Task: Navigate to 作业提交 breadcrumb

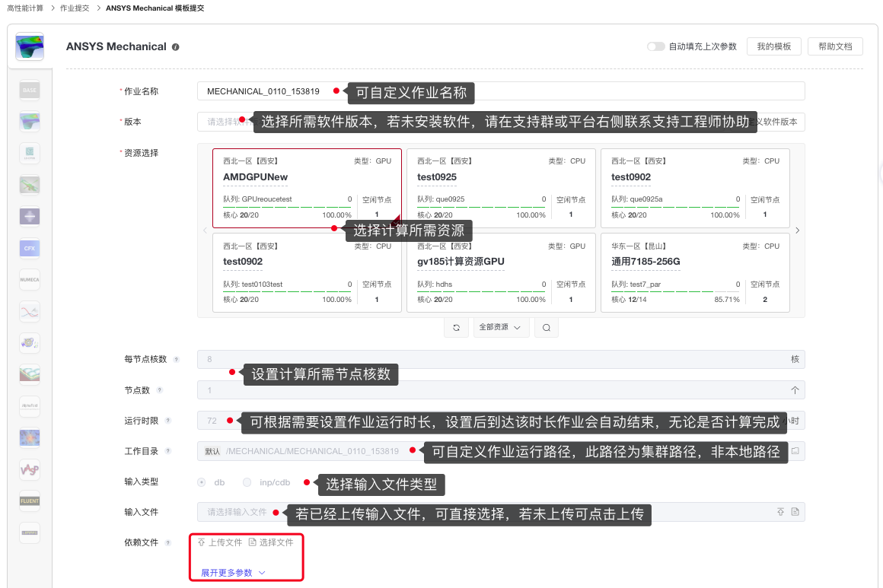Action: [75, 8]
